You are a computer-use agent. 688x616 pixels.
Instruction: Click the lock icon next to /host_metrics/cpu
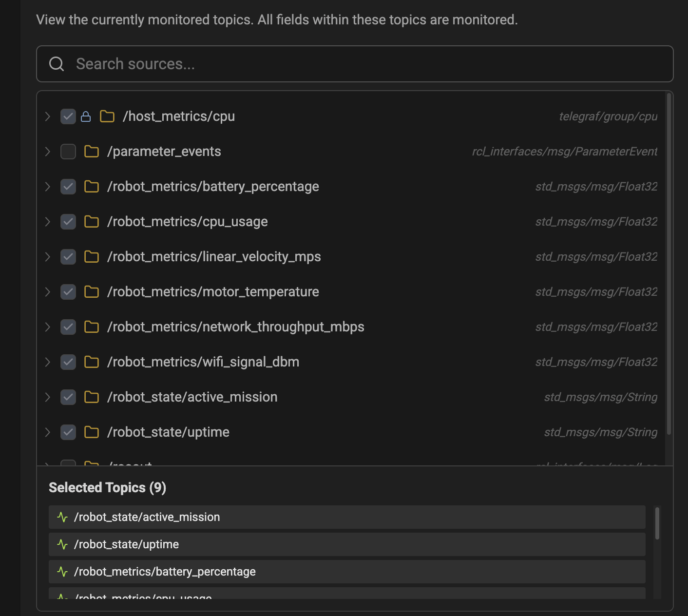(86, 116)
